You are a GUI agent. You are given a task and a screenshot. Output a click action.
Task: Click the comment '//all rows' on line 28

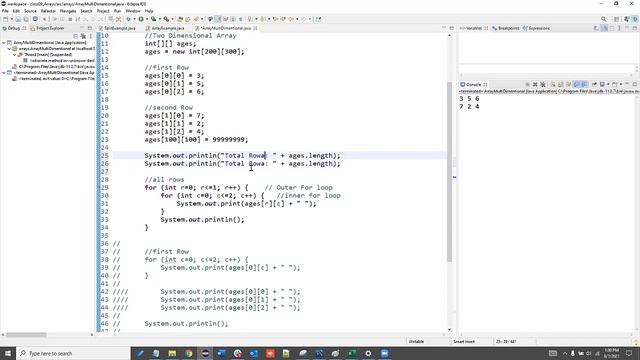pyautogui.click(x=164, y=180)
